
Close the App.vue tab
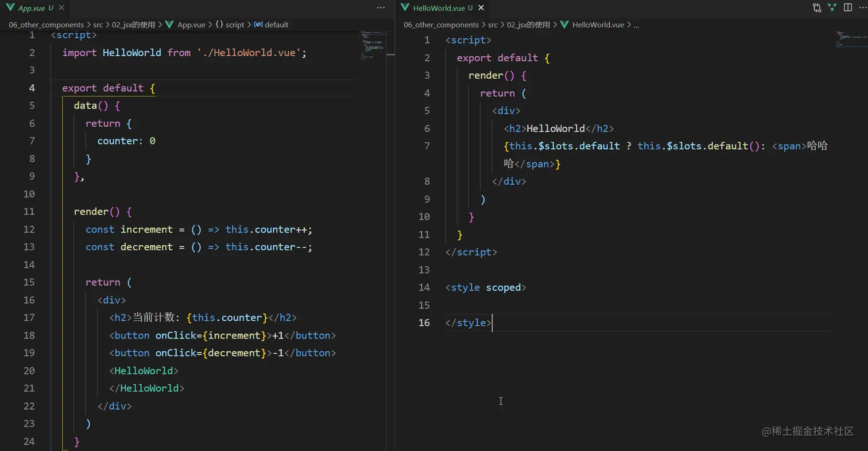pyautogui.click(x=61, y=8)
